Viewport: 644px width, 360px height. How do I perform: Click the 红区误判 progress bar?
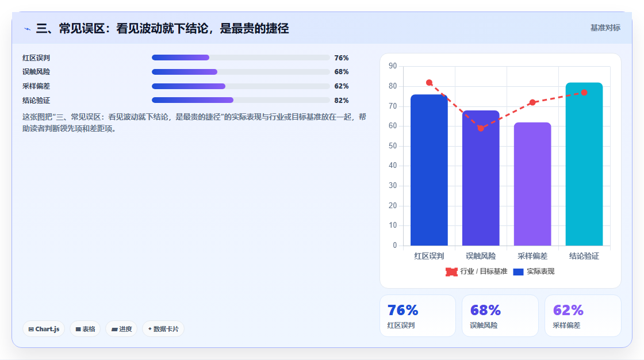coord(241,58)
